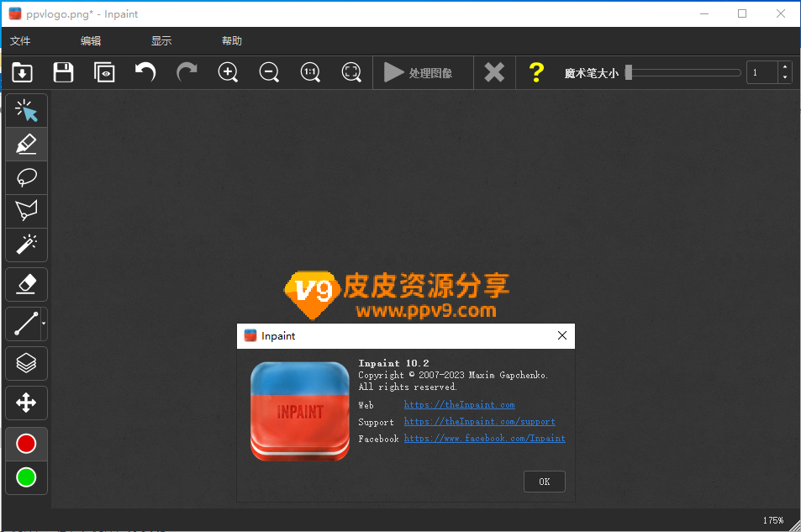The image size is (801, 532).
Task: Choose the red mask color
Action: [27, 444]
